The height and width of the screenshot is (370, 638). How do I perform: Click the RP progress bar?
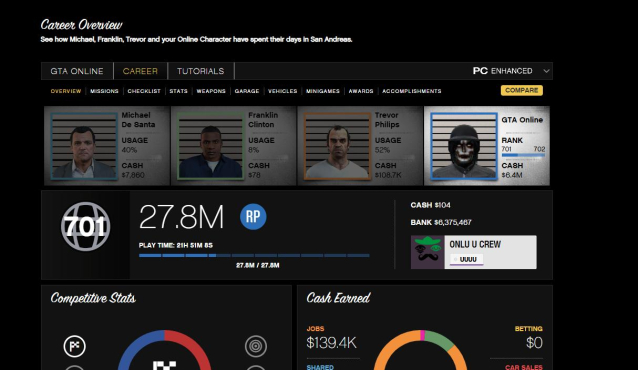click(x=254, y=256)
